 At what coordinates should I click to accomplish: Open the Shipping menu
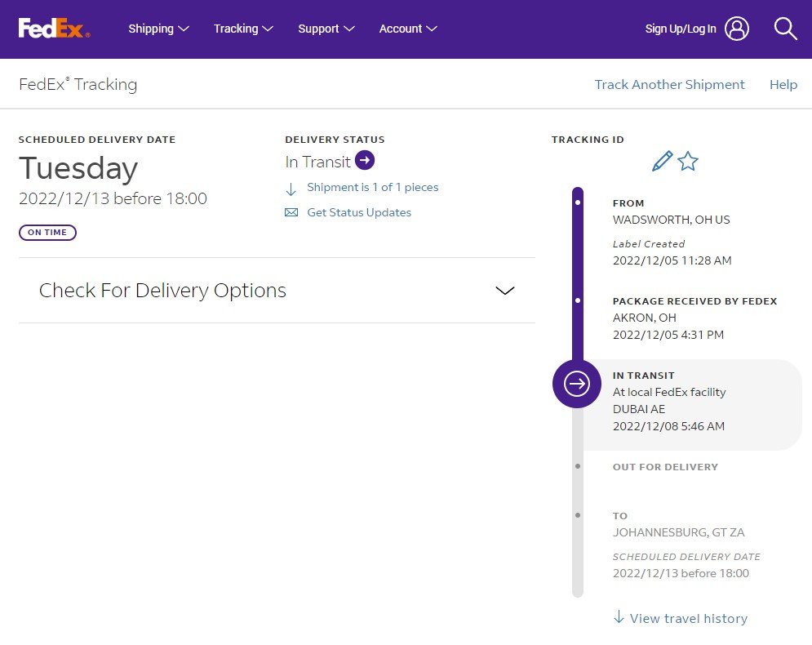(158, 29)
